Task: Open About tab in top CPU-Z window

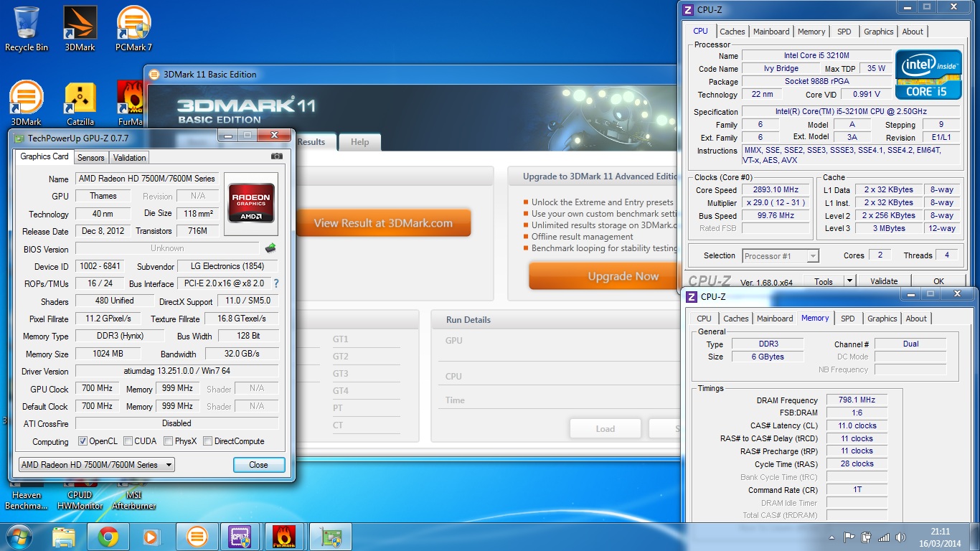Action: coord(913,32)
